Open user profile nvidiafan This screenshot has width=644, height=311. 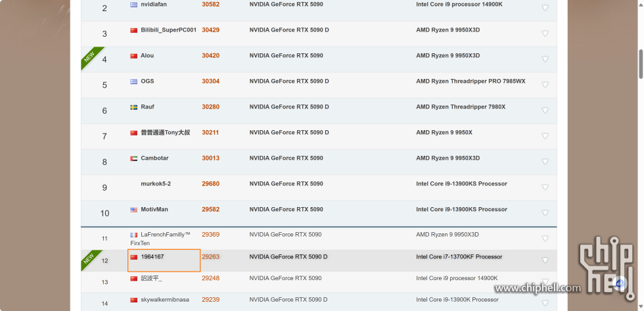point(154,5)
